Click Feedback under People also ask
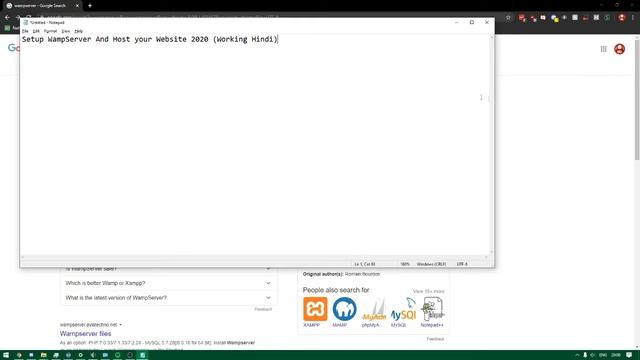Image resolution: width=640 pixels, height=360 pixels. [263, 309]
